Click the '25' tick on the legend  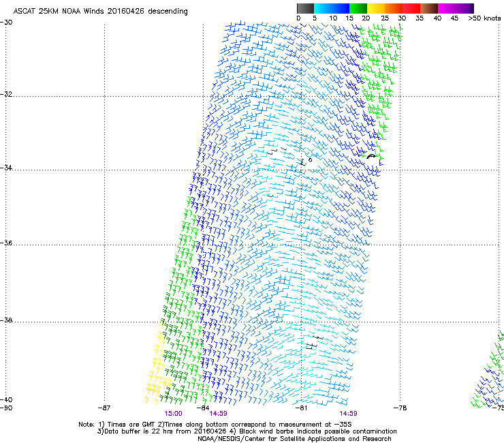384,18
